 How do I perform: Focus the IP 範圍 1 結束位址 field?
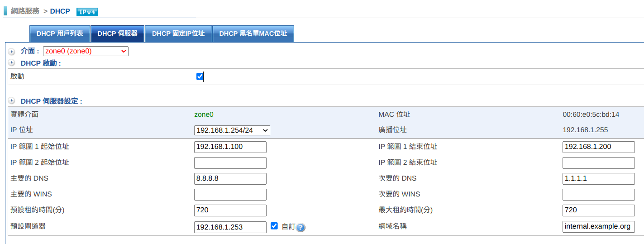(x=598, y=147)
